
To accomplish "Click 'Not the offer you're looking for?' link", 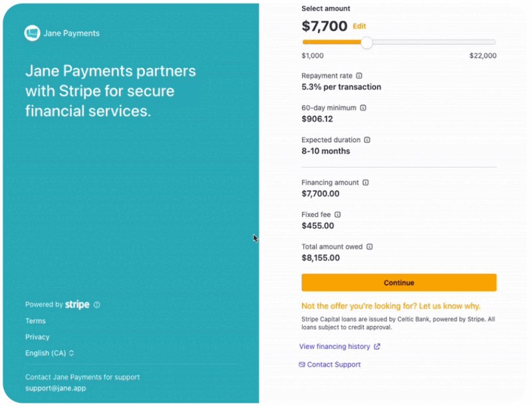I will tap(391, 306).
